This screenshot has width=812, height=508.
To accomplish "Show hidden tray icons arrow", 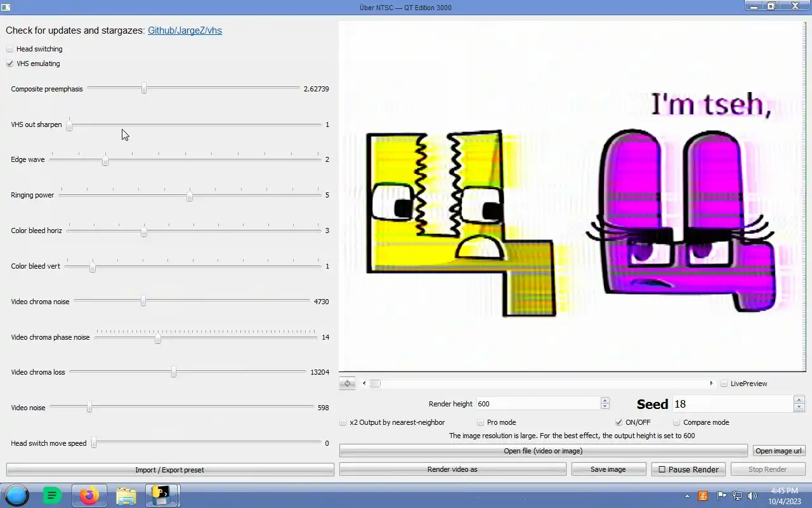I will click(687, 496).
